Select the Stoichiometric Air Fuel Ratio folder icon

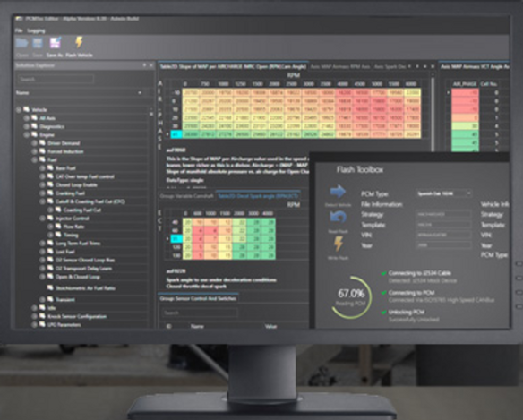(50, 287)
